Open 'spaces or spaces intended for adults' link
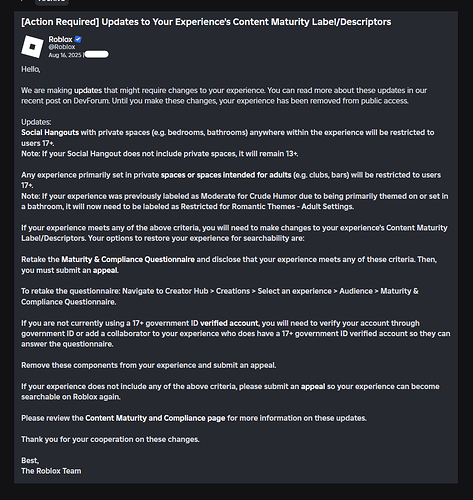 [x=226, y=175]
